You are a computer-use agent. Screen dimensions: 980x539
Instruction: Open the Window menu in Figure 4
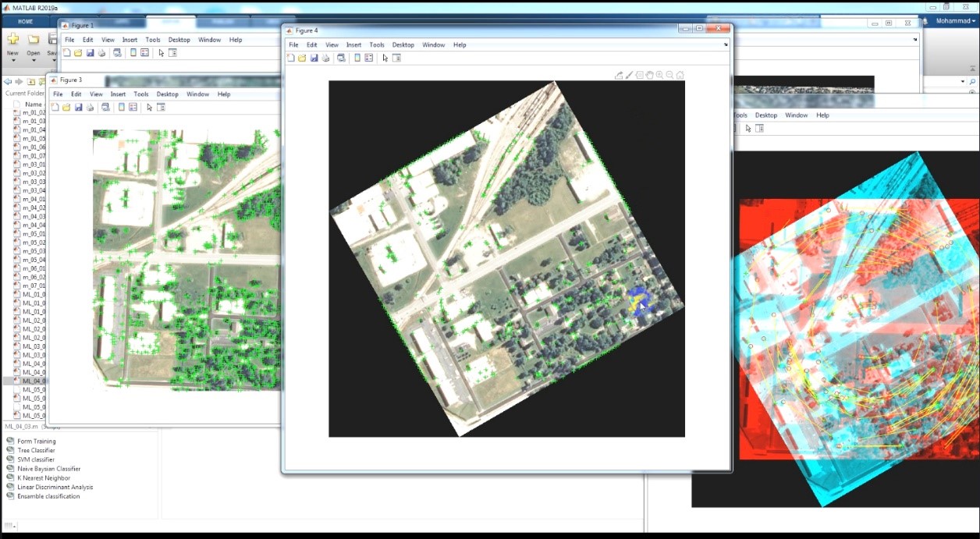pos(433,44)
